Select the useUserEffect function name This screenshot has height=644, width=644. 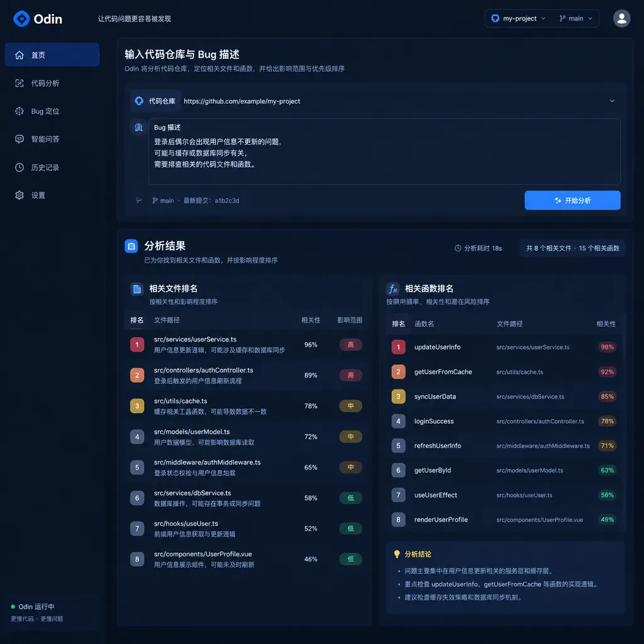click(435, 495)
